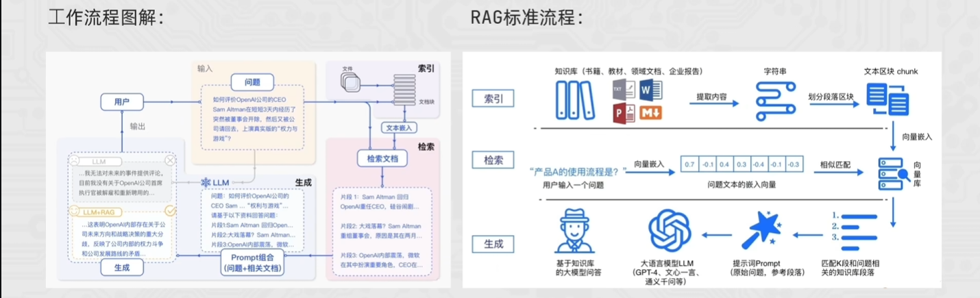Select the 问题 box under 输入
Image resolution: width=980 pixels, height=298 pixels.
(252, 82)
